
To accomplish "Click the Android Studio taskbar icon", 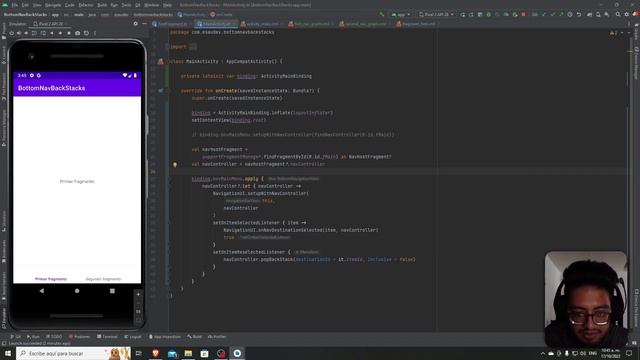I will [237, 353].
